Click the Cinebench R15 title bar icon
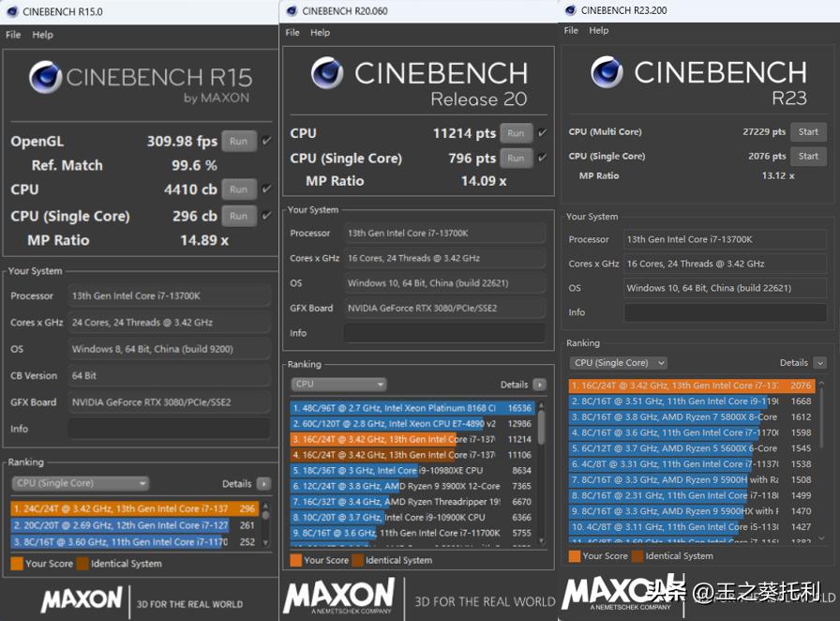This screenshot has width=840, height=621. pos(11,12)
